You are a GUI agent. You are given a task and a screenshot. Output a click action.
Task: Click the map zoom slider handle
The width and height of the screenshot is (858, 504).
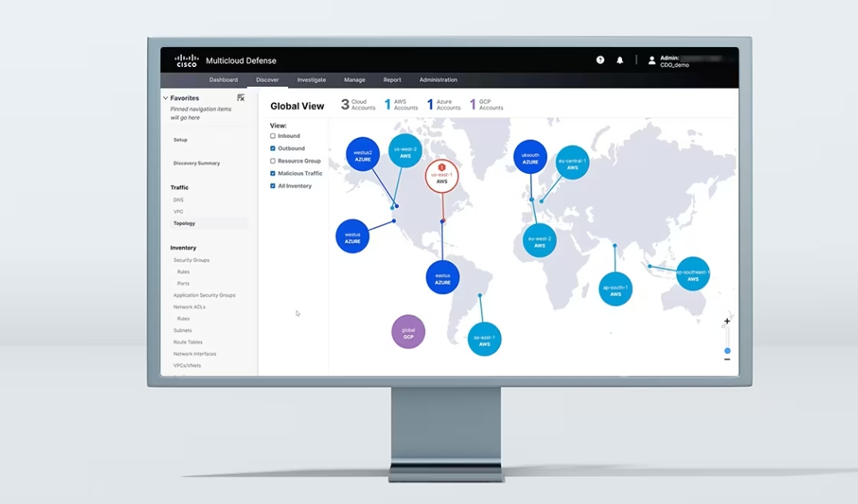pos(727,350)
